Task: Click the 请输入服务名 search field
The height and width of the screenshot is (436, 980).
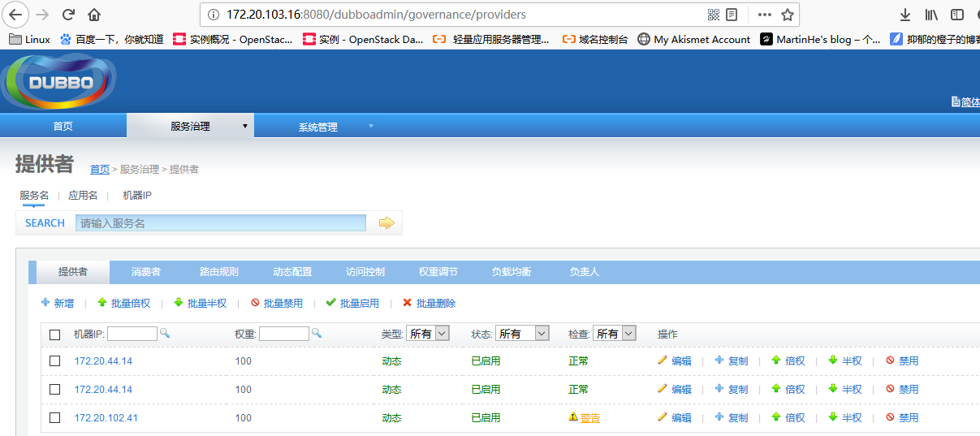Action: [x=221, y=223]
